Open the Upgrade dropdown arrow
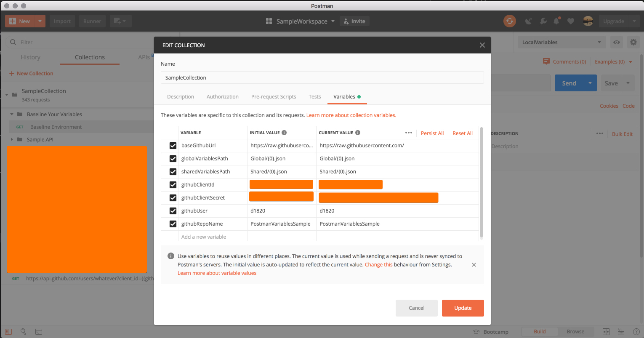The width and height of the screenshot is (644, 338). (634, 21)
